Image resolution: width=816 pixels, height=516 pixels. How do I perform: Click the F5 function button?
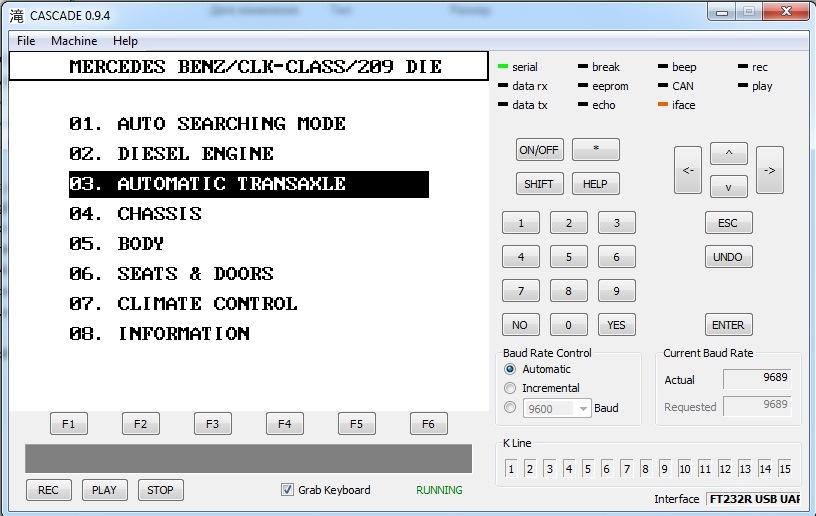pyautogui.click(x=356, y=424)
